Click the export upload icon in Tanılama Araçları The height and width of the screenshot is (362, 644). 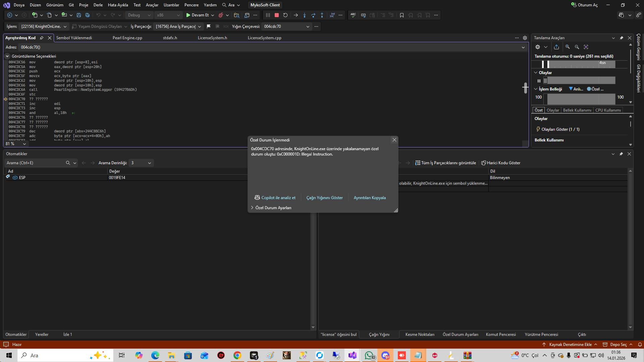(556, 47)
